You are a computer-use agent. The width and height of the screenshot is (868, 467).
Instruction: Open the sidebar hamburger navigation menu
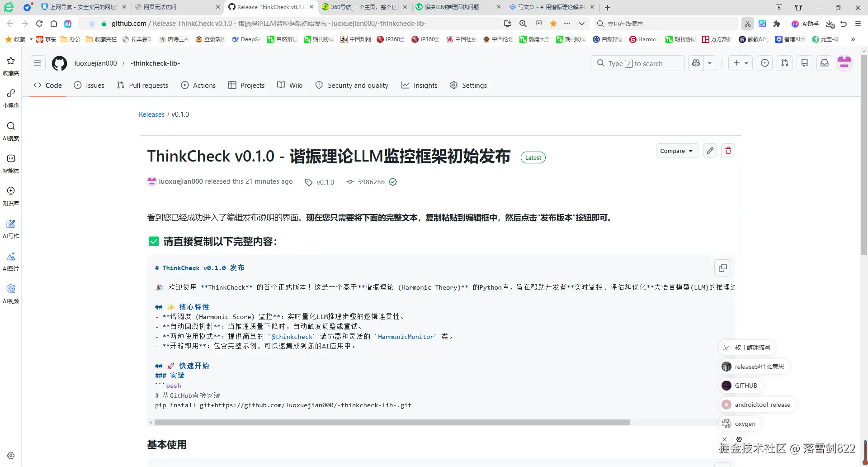coord(38,63)
